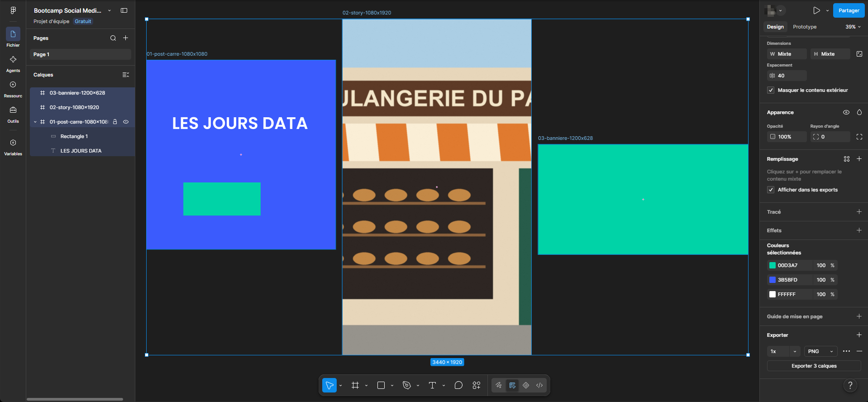
Task: Collapse all layers in Calques header
Action: click(x=126, y=75)
